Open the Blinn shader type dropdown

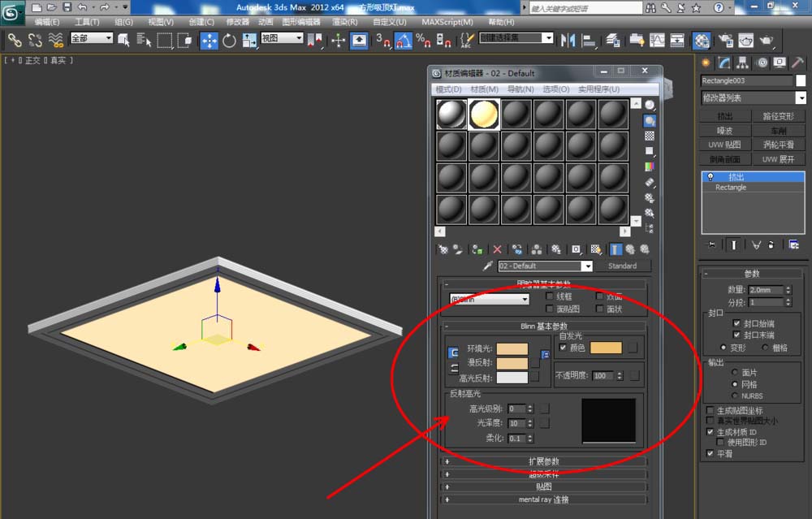click(x=489, y=299)
